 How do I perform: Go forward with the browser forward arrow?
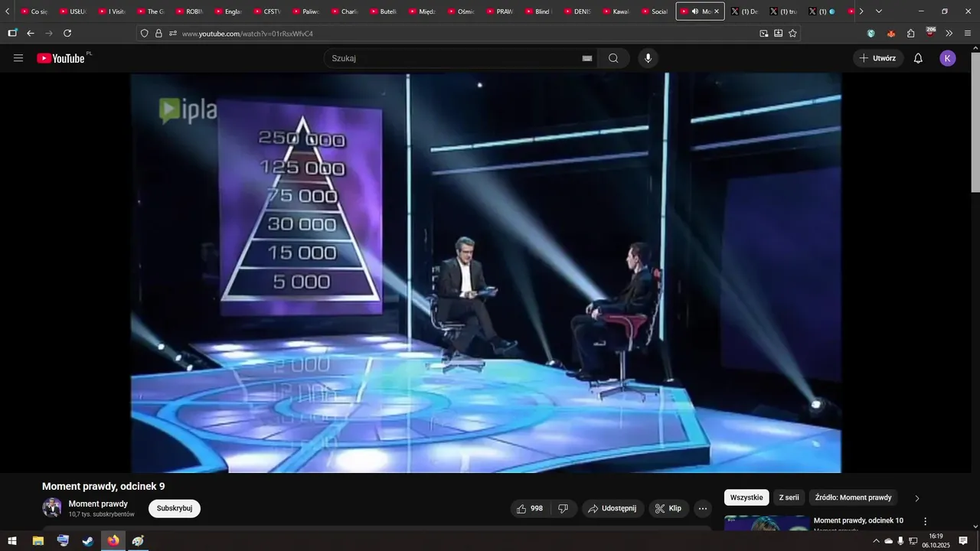pyautogui.click(x=49, y=34)
